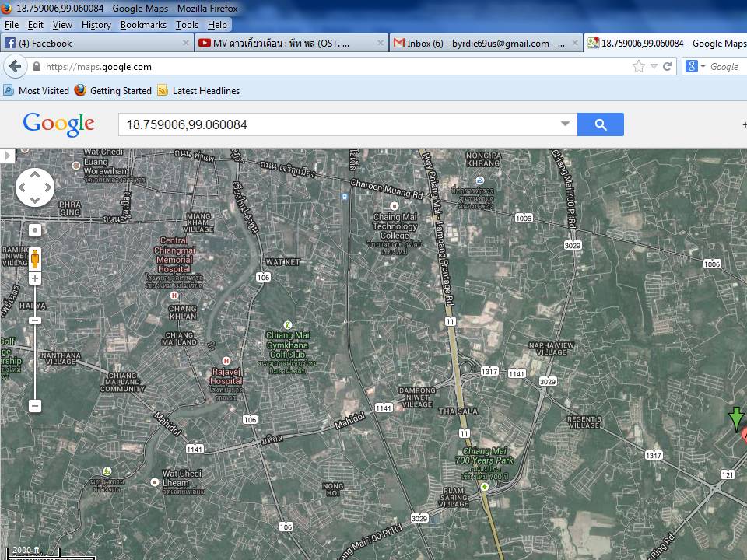Click the Charoen Muang Rd label
This screenshot has height=560, width=747.
387,188
